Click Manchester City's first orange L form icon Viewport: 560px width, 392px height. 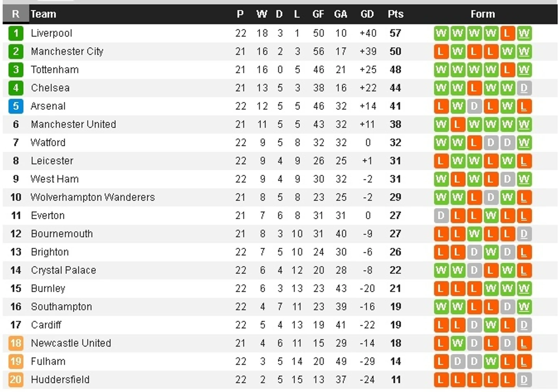(x=441, y=51)
